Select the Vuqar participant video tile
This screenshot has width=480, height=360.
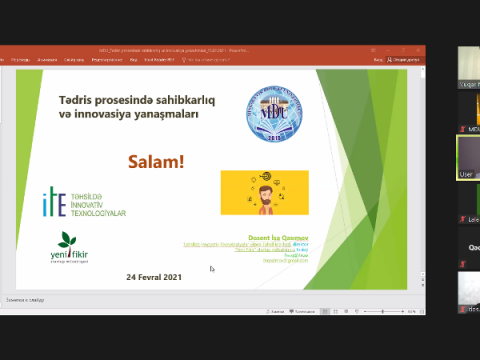point(469,67)
